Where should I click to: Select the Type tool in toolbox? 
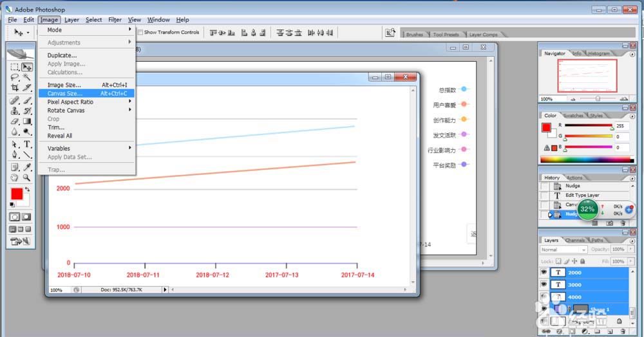click(x=27, y=144)
